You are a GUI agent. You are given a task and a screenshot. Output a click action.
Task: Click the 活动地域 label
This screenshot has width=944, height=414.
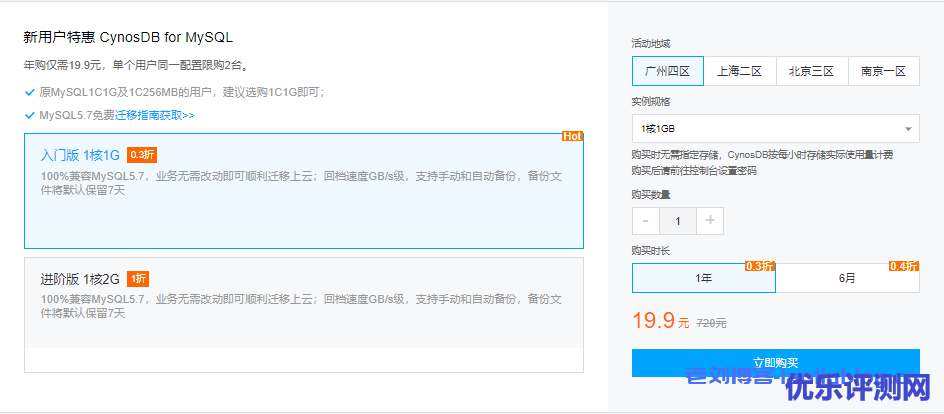(x=651, y=43)
